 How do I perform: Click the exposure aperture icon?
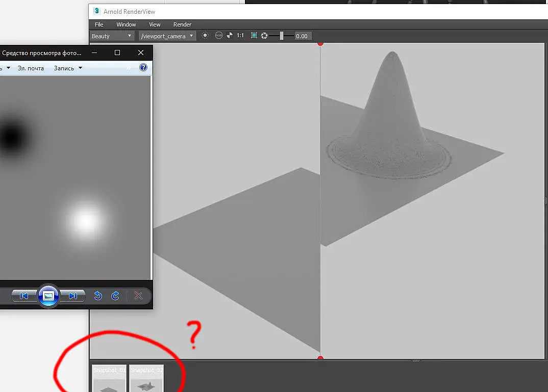tap(264, 36)
